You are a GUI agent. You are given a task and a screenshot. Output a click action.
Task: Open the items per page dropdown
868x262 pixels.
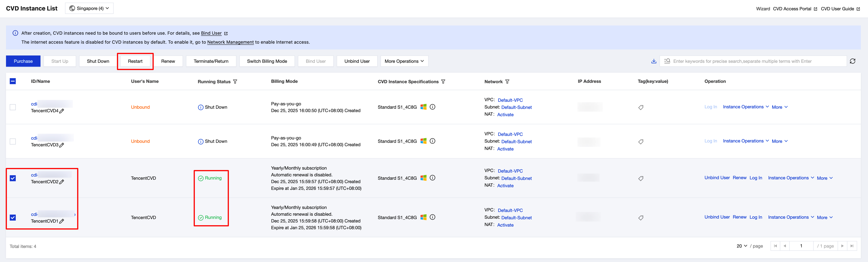[742, 246]
